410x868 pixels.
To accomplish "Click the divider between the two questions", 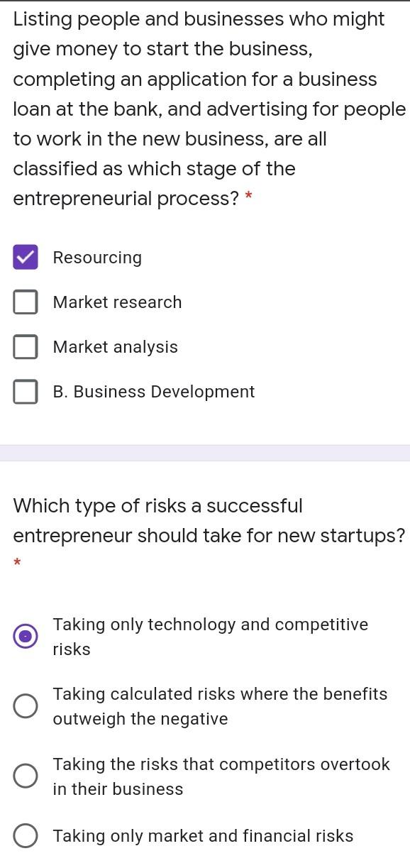I will pos(205,450).
